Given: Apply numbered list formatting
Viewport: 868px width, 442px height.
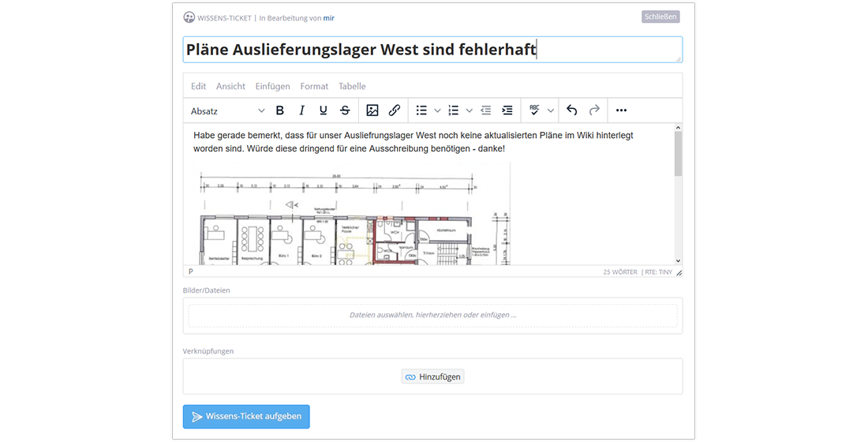Looking at the screenshot, I should pyautogui.click(x=454, y=110).
